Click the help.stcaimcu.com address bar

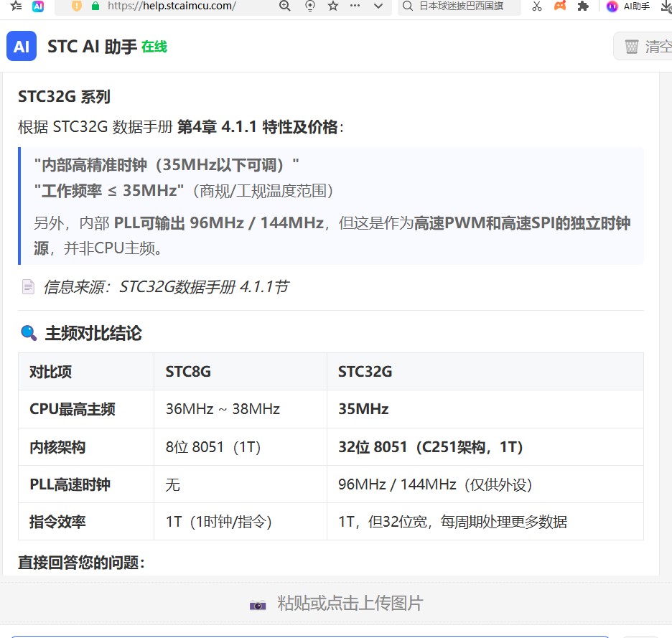click(172, 6)
